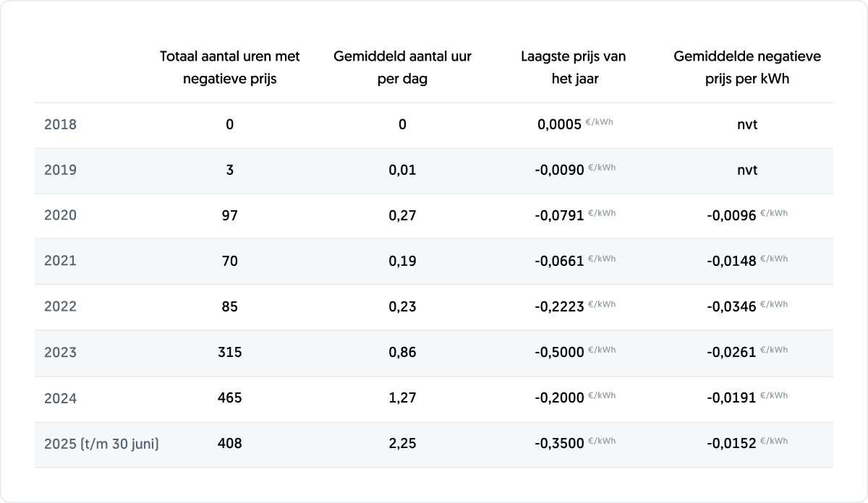Click the -0,2223 lowest price for 2022
The image size is (868, 503).
pos(560,306)
